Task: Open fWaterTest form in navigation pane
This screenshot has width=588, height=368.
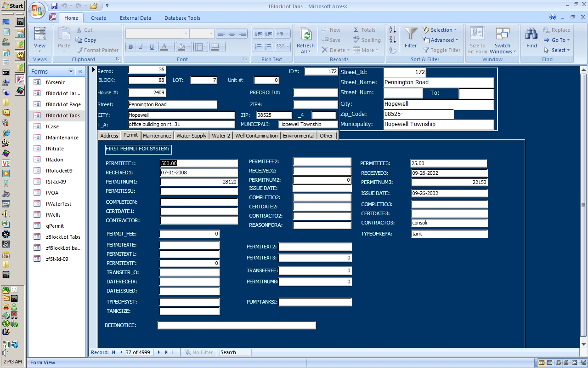Action: 58,204
